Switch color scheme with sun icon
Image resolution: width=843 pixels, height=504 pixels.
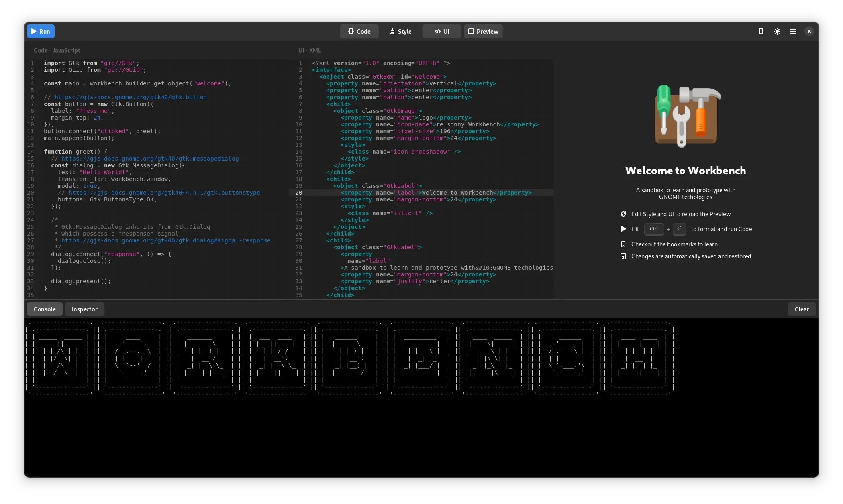(777, 31)
